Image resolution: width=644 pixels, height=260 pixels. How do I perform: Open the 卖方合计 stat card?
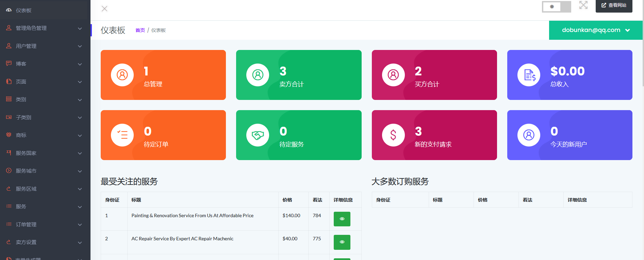[299, 75]
